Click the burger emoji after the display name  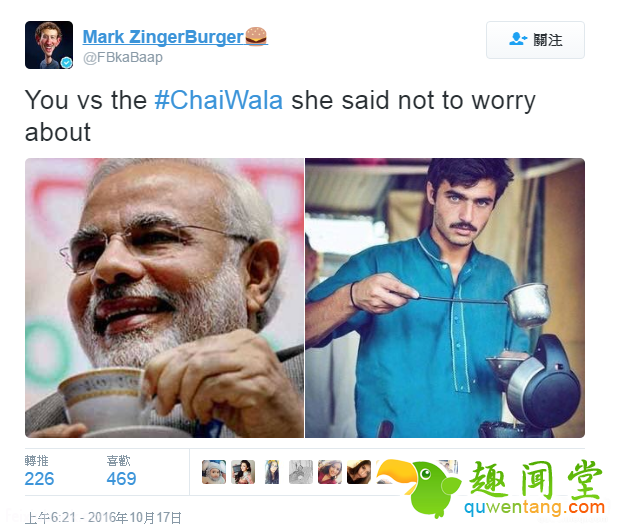[256, 37]
